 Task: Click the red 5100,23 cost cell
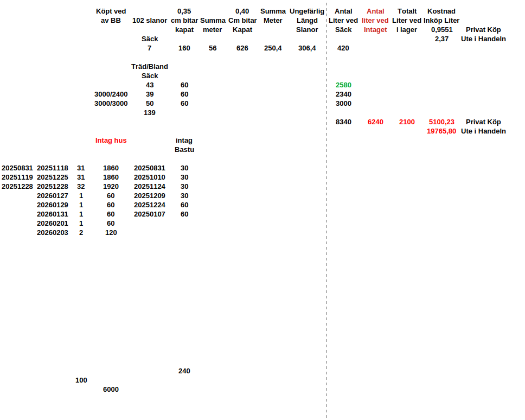(x=441, y=122)
